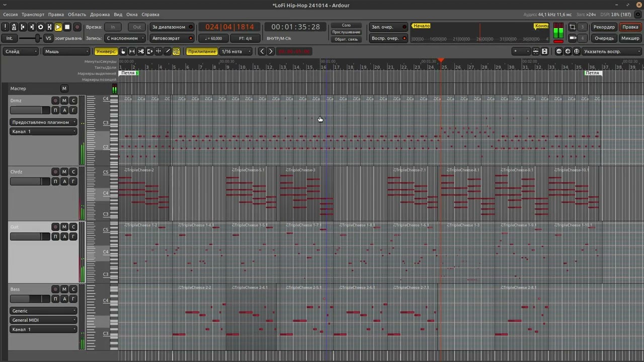Click the Начало start marker
Viewport: 644px width, 362px height.
[421, 26]
